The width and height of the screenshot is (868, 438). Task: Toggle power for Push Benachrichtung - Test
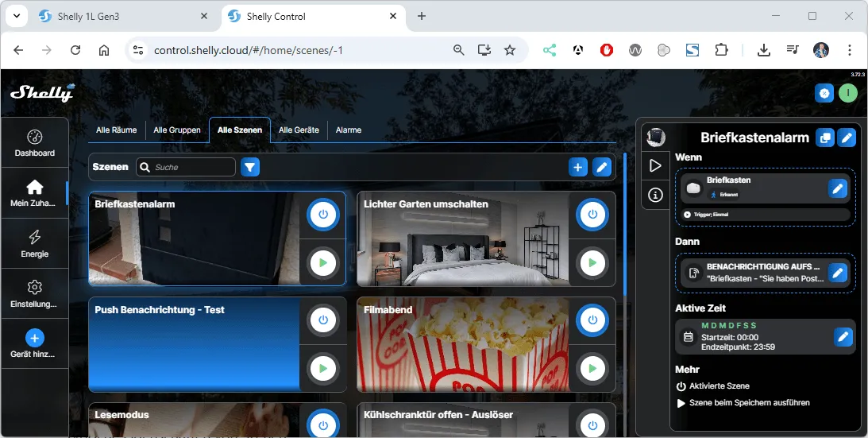(x=323, y=320)
